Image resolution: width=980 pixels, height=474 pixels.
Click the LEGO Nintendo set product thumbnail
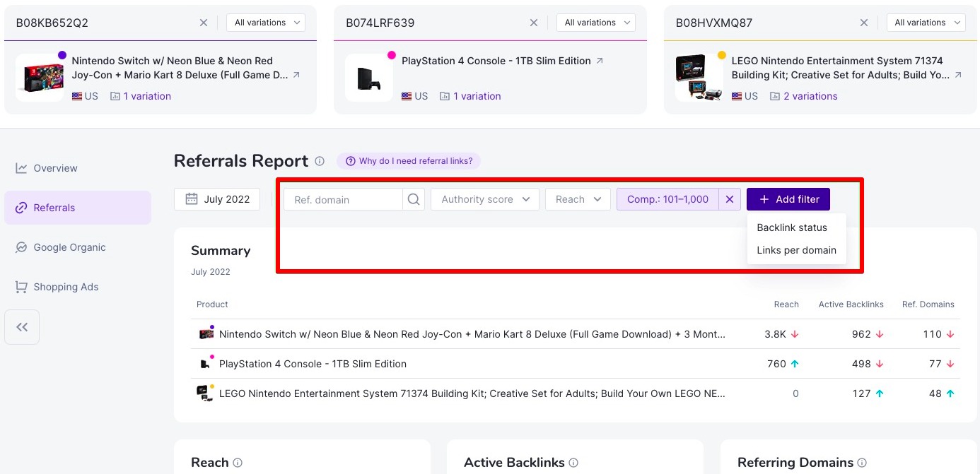[699, 78]
